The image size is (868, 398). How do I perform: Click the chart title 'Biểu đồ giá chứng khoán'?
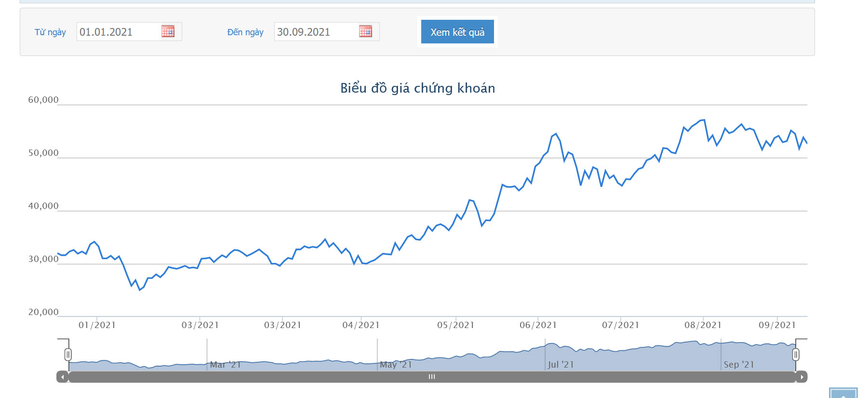click(x=418, y=88)
